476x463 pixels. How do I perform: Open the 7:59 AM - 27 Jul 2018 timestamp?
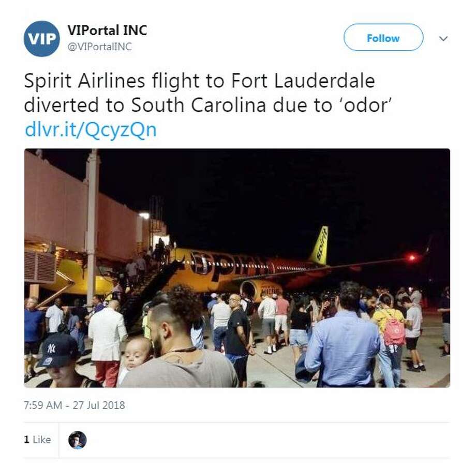[75, 406]
